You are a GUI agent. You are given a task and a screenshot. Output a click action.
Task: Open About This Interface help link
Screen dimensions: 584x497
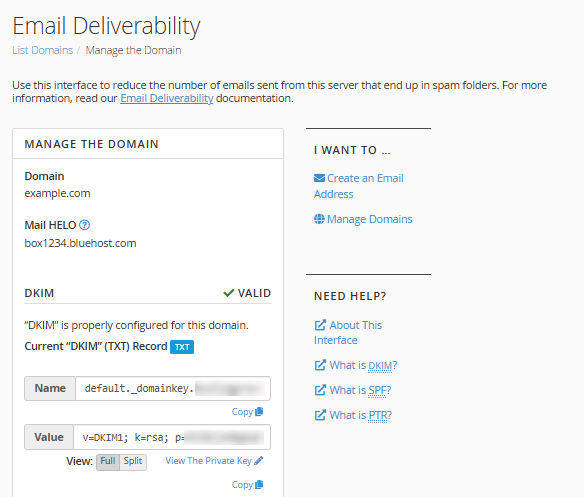[348, 332]
